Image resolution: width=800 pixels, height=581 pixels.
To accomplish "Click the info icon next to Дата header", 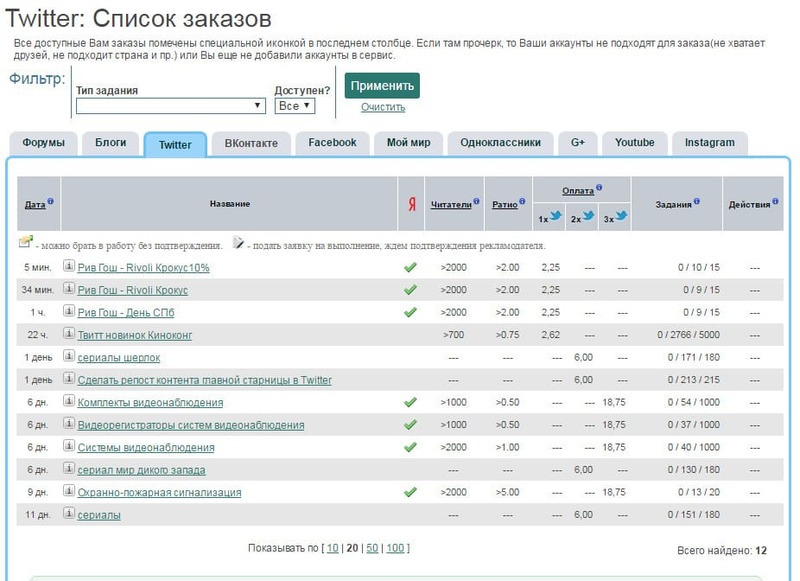I will coord(51,201).
